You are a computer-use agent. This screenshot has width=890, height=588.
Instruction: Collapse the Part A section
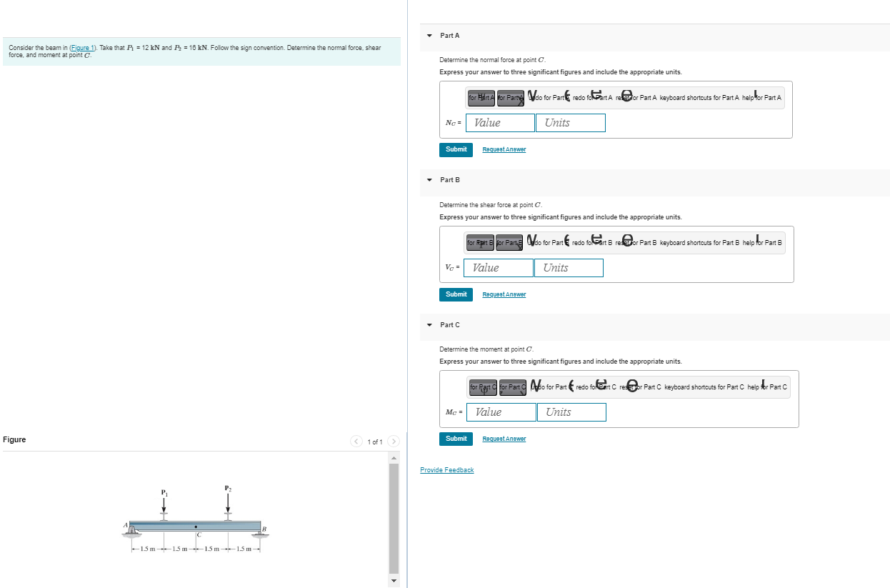429,36
